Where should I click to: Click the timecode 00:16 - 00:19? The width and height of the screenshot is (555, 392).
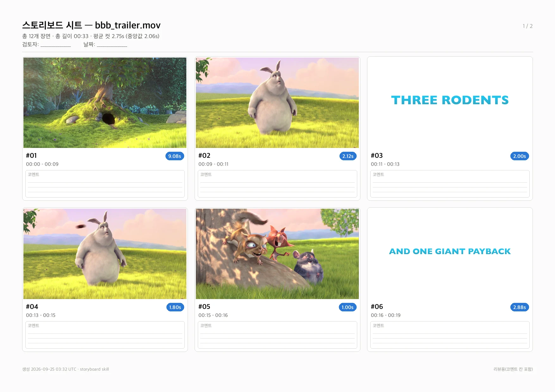(x=385, y=315)
